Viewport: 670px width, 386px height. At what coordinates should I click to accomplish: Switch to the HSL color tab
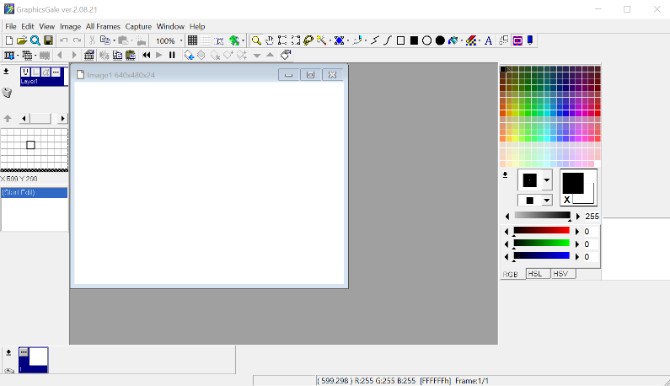point(538,274)
